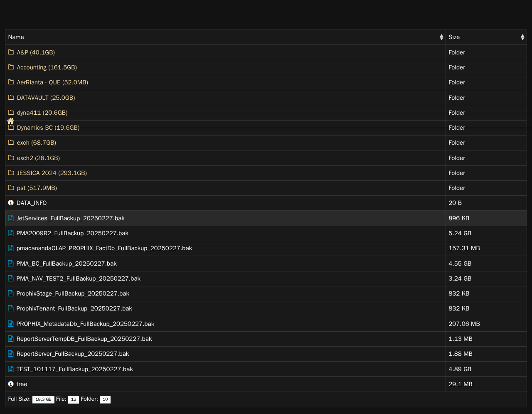Sort the list by Name column arrows
Viewport: 532px width, 414px height.
[x=441, y=37]
